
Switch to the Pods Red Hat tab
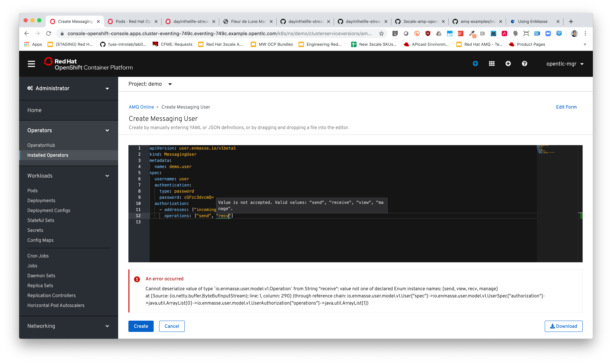click(x=133, y=22)
